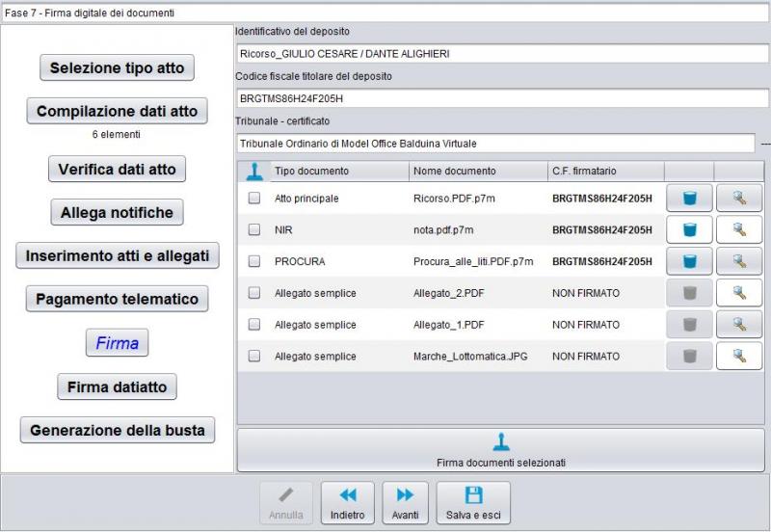Viewport: 771px width, 532px height.
Task: Proceed with Avanti button
Action: click(x=405, y=503)
